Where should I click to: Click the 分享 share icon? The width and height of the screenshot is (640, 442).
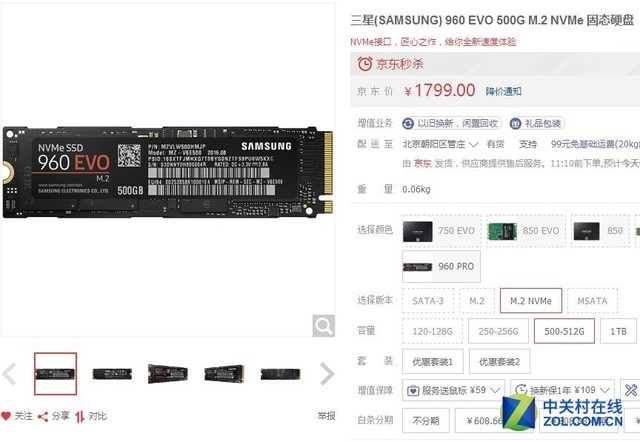pos(43,416)
